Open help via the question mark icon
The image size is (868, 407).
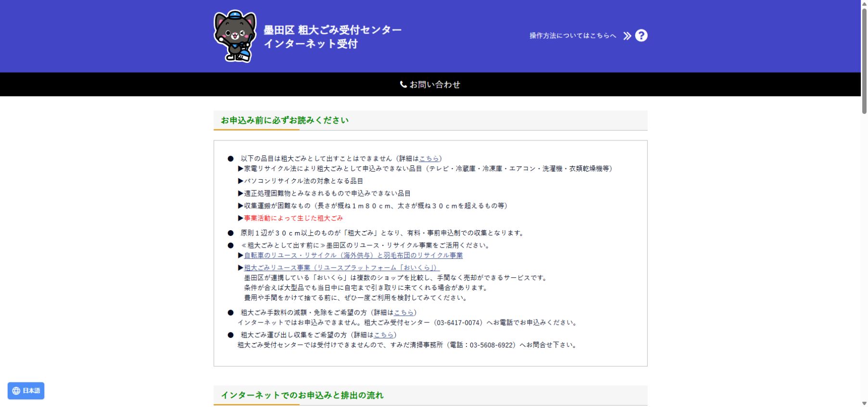click(641, 36)
